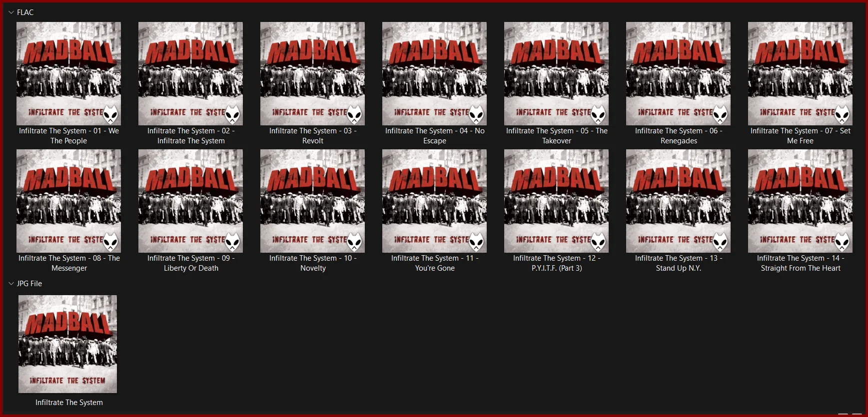
Task: Select the cover thumbnail of track 01 We The People
Action: pyautogui.click(x=69, y=73)
